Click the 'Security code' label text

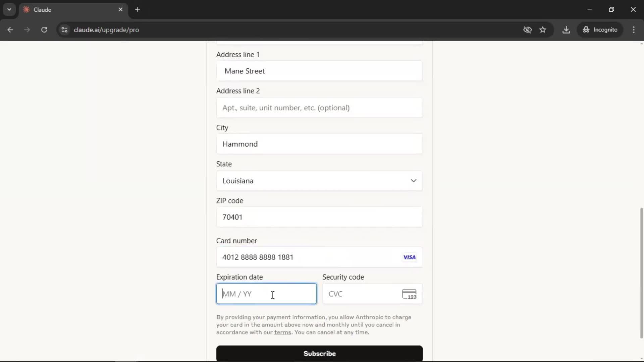[343, 277]
